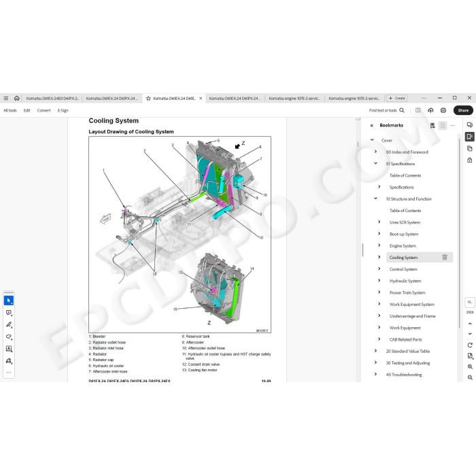Click the Find text or tools field

pos(383,110)
